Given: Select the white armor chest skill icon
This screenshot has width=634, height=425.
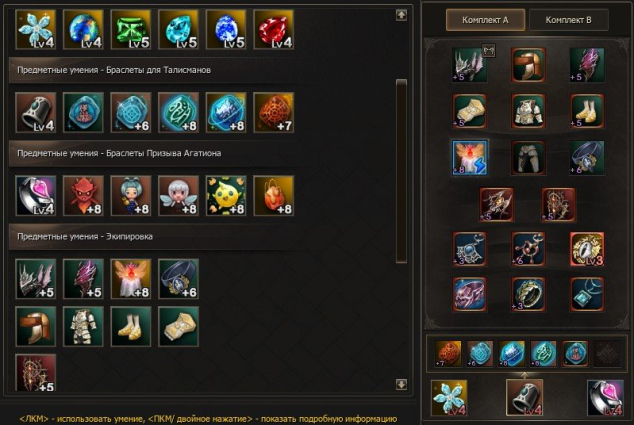Looking at the screenshot, I should point(83,326).
